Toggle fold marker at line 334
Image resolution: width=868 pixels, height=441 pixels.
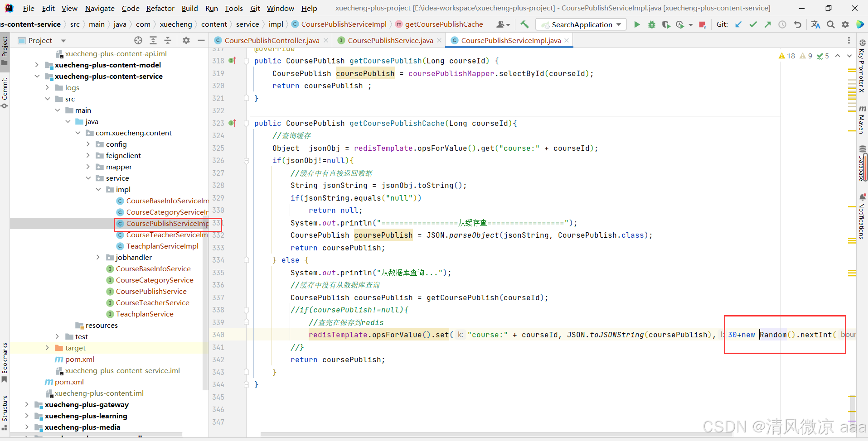[x=246, y=260]
